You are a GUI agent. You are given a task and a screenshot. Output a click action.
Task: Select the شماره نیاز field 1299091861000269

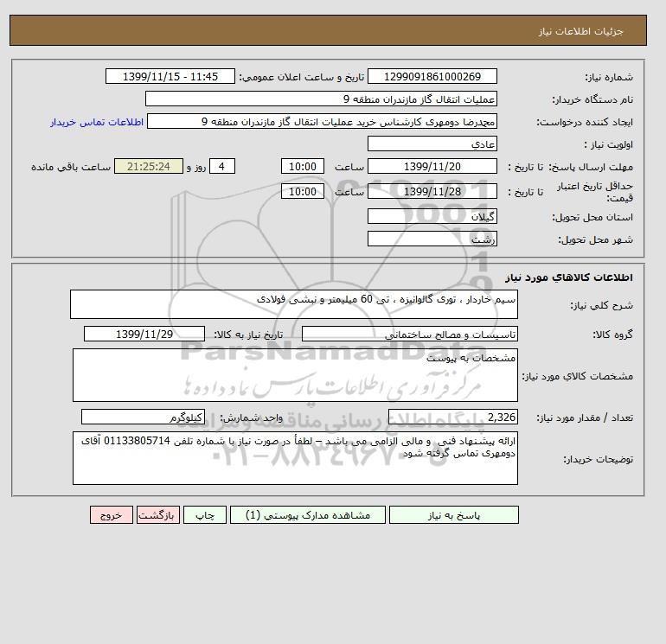tap(432, 76)
